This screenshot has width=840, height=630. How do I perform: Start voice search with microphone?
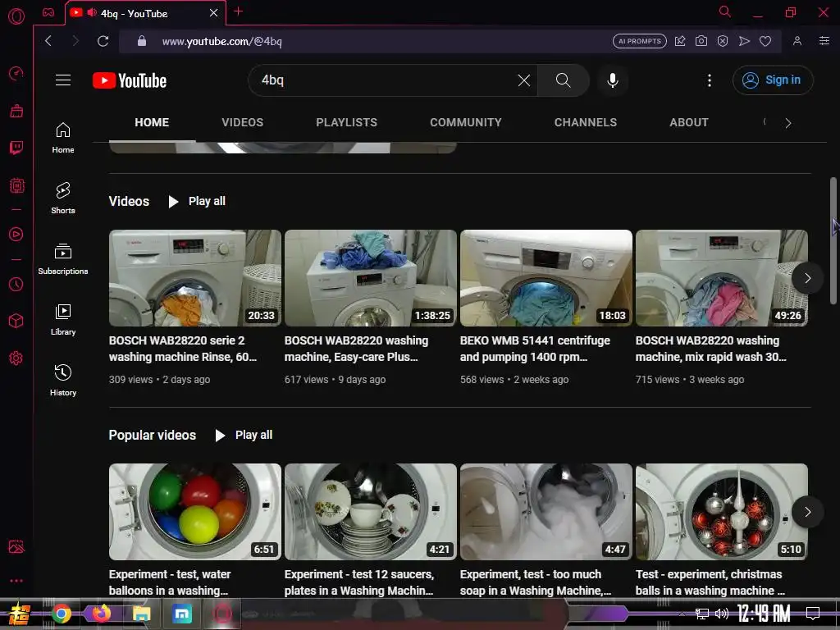612,80
